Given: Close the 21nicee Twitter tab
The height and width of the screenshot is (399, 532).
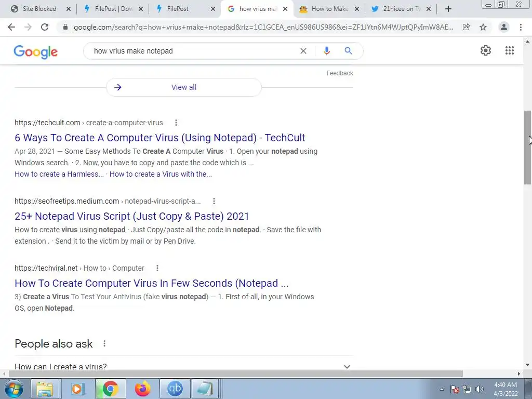Looking at the screenshot, I should pyautogui.click(x=429, y=9).
